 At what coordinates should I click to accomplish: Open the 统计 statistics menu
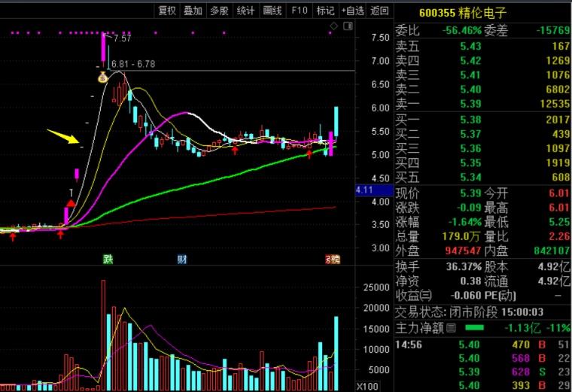[x=245, y=10]
